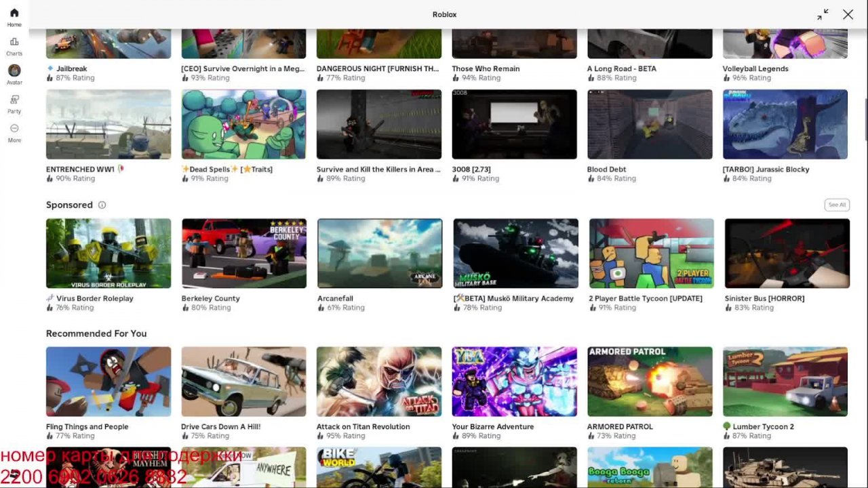868x488 pixels.
Task: Click the 87% Rating under Jailbreak
Action: pyautogui.click(x=70, y=78)
